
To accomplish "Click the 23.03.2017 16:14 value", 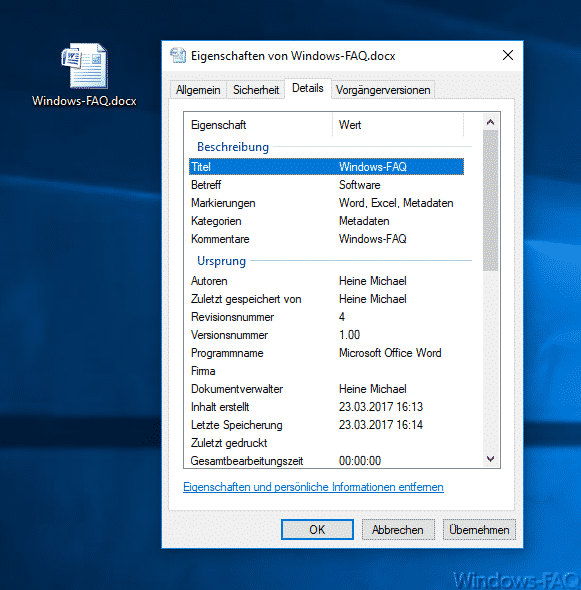I will point(381,425).
